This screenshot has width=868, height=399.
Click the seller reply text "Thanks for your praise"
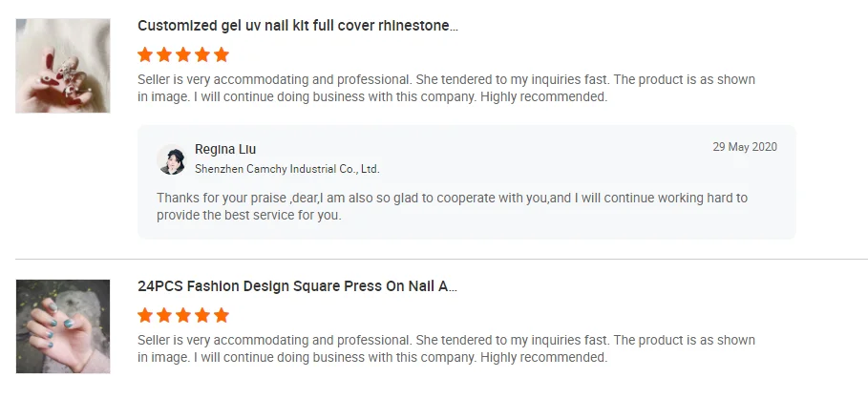(452, 206)
